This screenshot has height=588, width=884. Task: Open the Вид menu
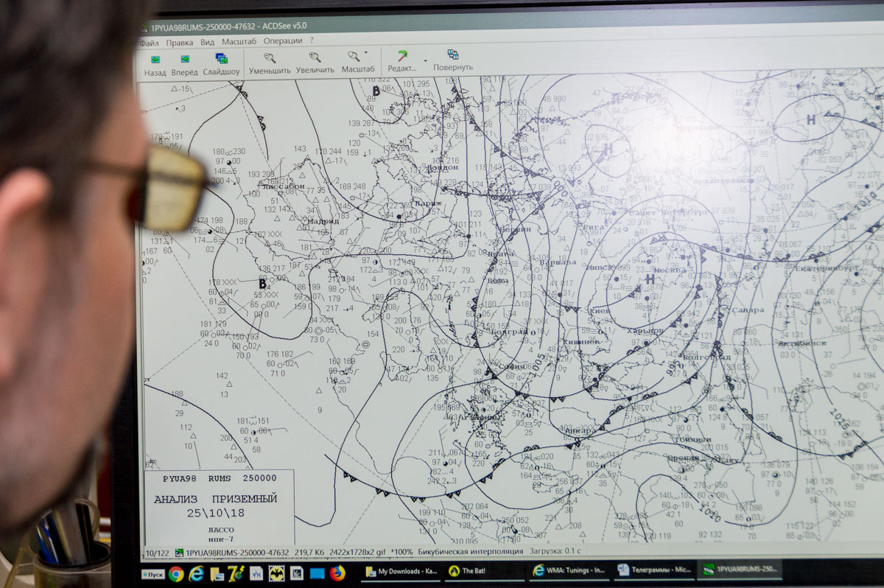coord(207,42)
